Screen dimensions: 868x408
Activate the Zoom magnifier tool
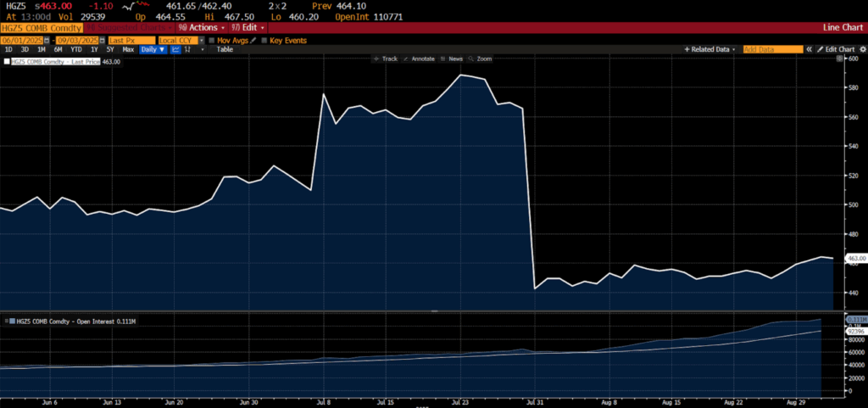(481, 59)
